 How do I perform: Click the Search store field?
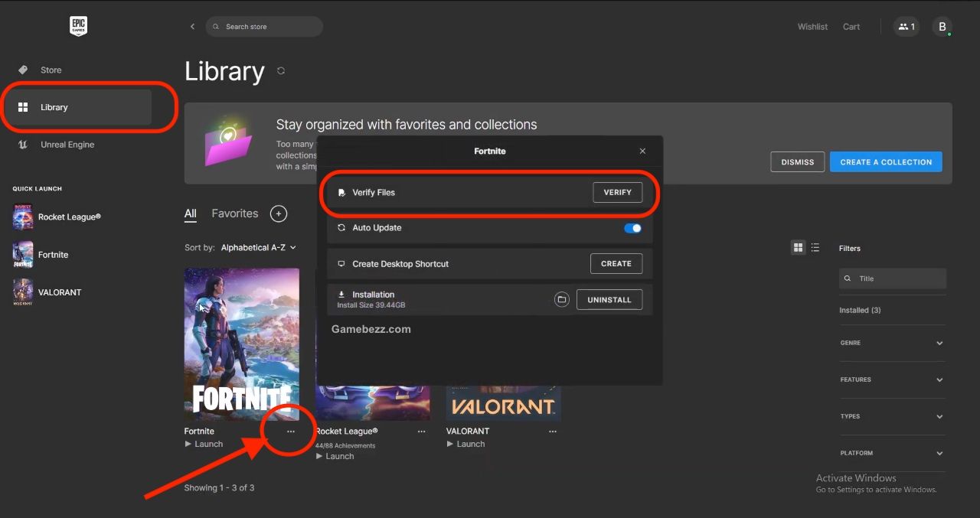coord(264,27)
